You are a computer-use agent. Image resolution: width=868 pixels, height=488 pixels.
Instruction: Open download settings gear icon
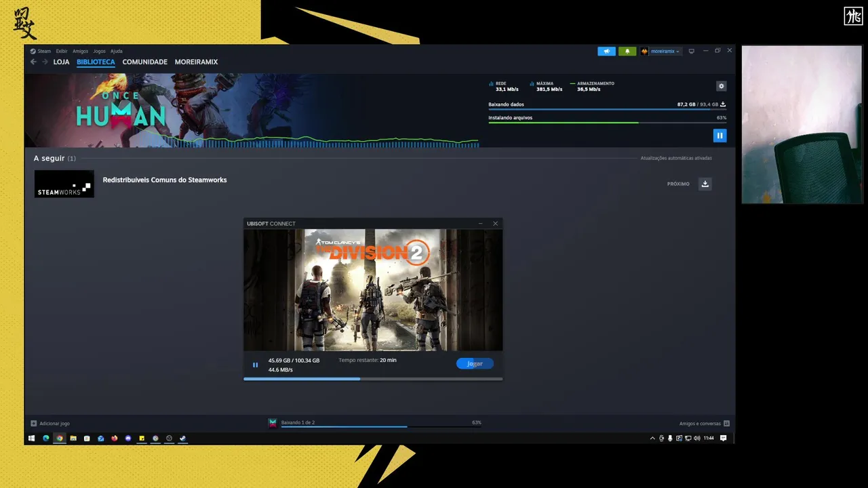click(x=722, y=86)
